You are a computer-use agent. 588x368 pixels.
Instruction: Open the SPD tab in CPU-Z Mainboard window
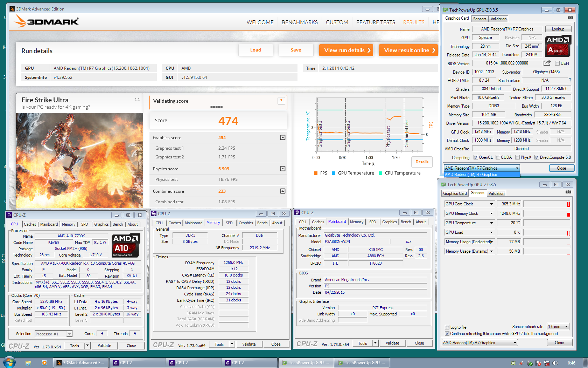373,222
